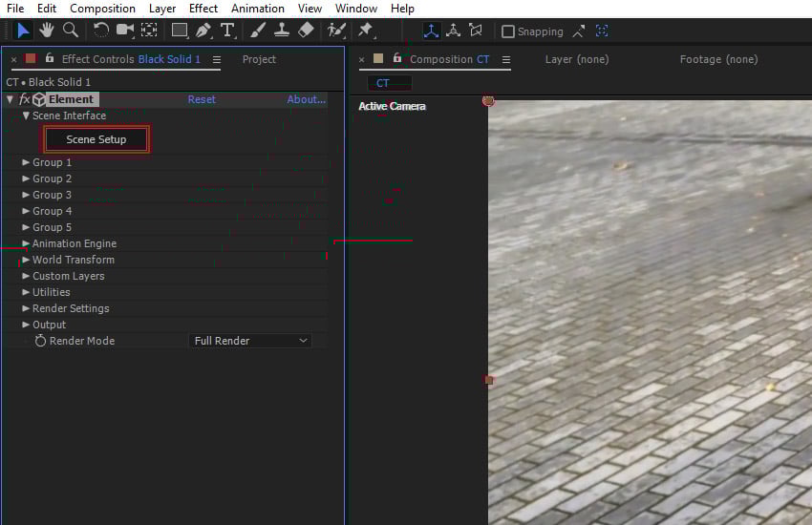Select the Zoom magnifier tool

70,31
